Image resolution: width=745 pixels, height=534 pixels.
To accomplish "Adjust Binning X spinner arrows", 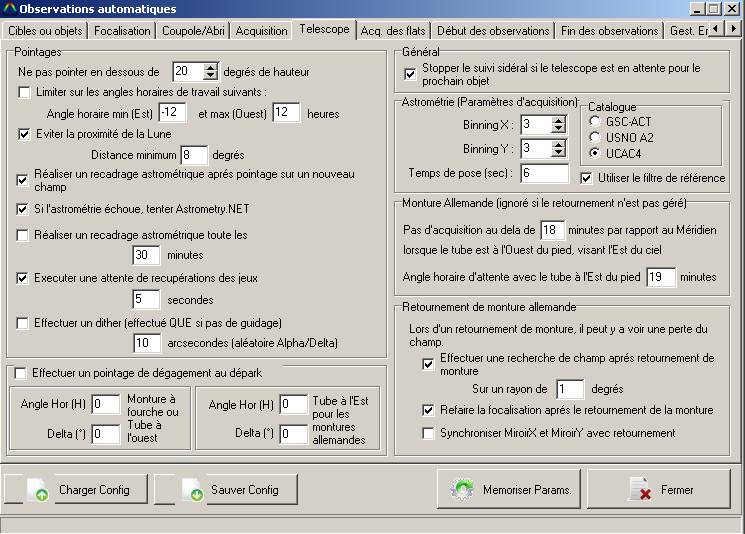I will pos(558,125).
